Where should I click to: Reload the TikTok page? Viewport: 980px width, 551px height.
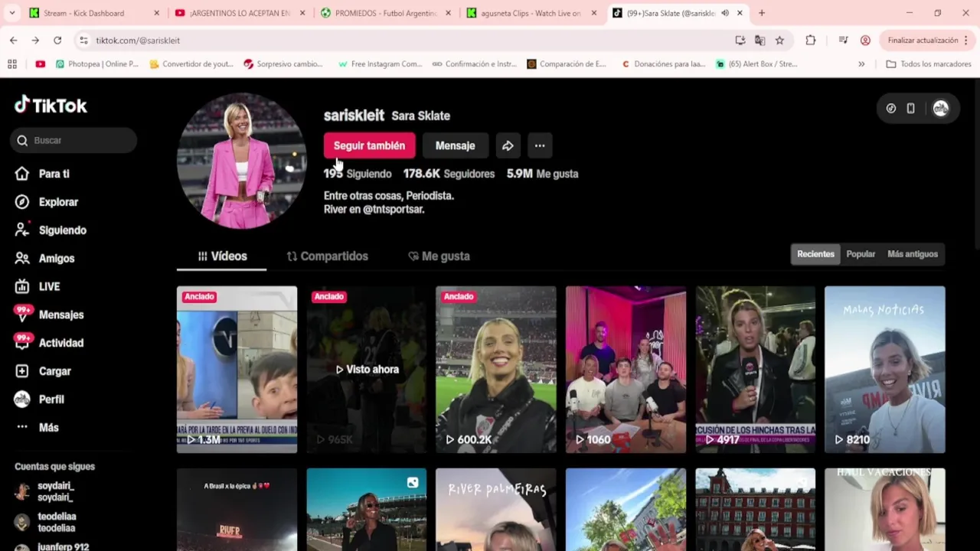tap(57, 40)
